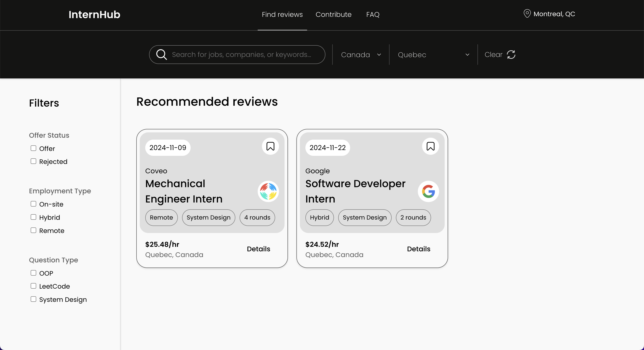644x350 pixels.
Task: Click the Google company logo
Action: (428, 191)
